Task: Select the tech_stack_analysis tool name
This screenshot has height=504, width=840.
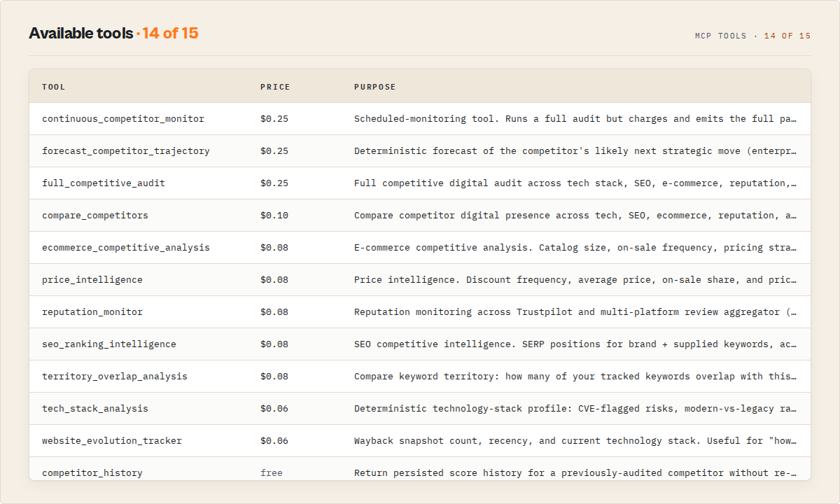Action: 95,409
